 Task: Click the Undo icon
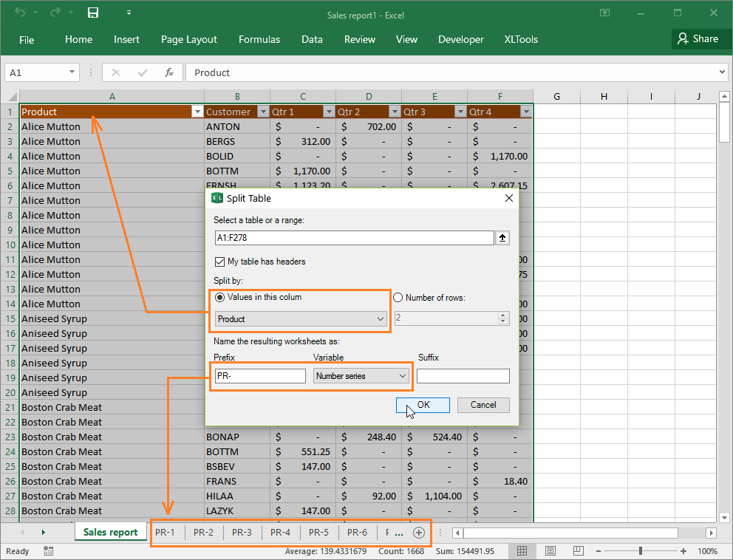(18, 13)
